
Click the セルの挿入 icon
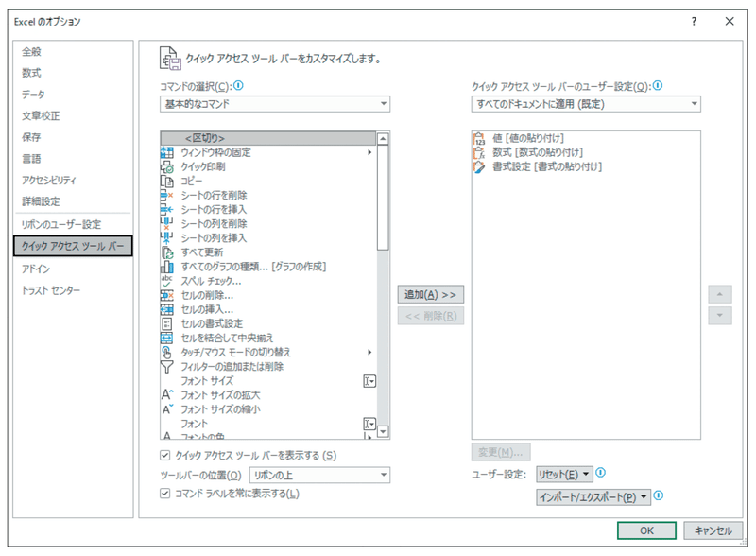[167, 309]
